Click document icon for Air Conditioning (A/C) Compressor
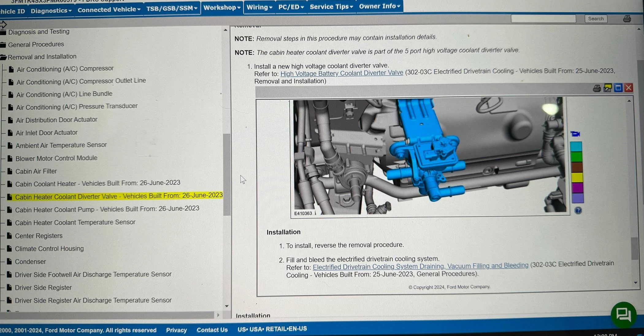The width and height of the screenshot is (644, 336). tap(11, 69)
